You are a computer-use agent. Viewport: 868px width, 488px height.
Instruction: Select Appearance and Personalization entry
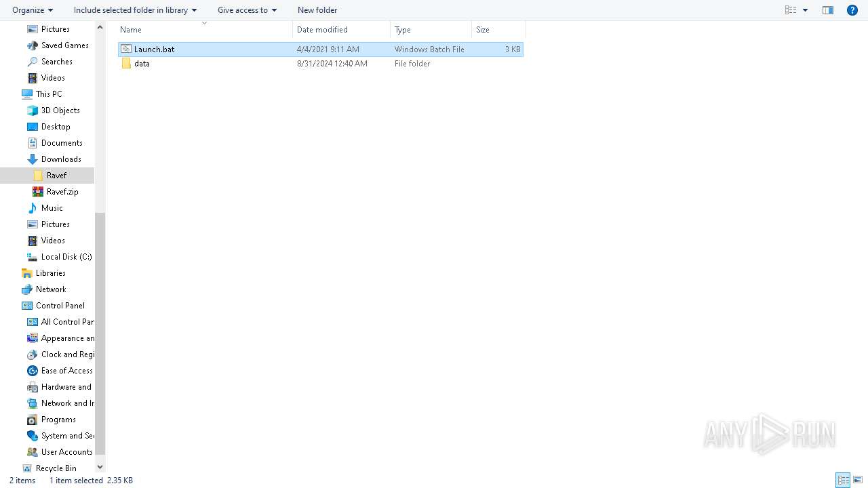tap(67, 338)
